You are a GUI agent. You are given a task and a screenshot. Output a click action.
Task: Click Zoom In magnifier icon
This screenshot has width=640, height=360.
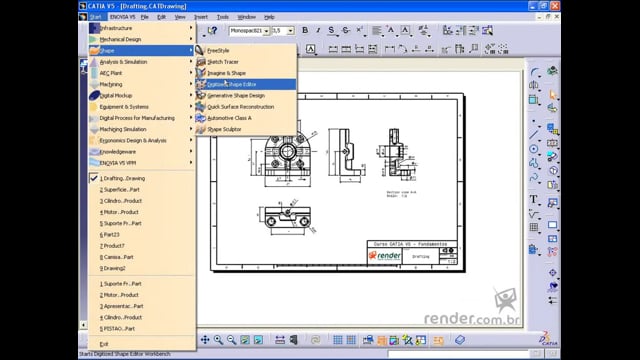click(218, 340)
